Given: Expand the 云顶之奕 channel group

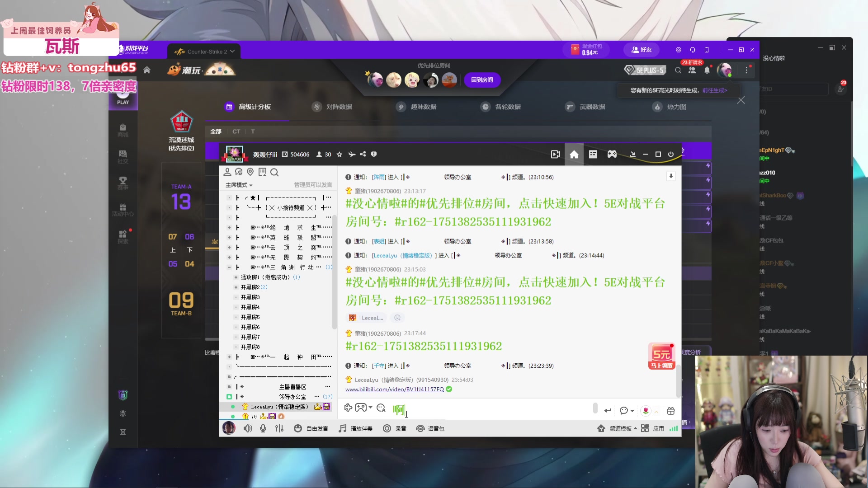Looking at the screenshot, I should [229, 248].
